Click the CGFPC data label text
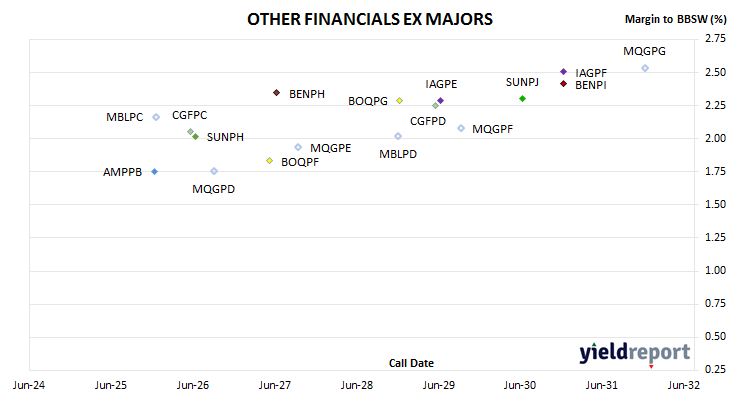730x399 pixels. pos(189,115)
